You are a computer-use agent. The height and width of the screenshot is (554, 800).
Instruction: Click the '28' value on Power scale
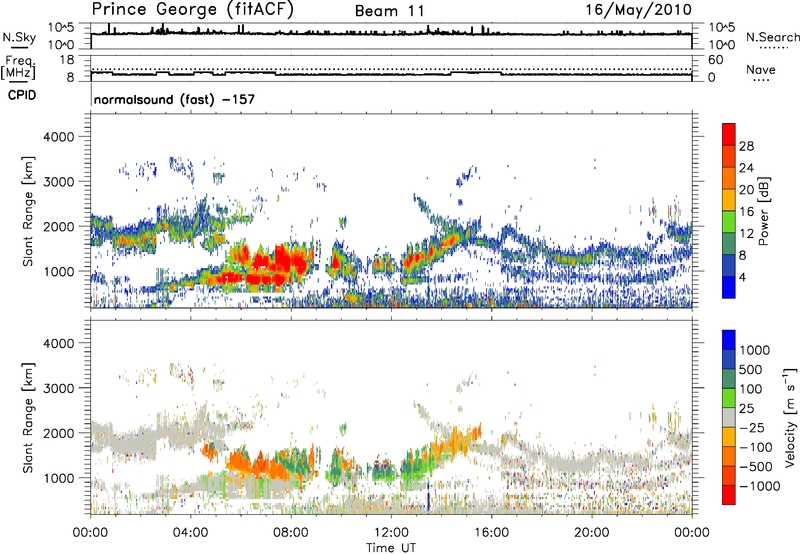pos(746,146)
